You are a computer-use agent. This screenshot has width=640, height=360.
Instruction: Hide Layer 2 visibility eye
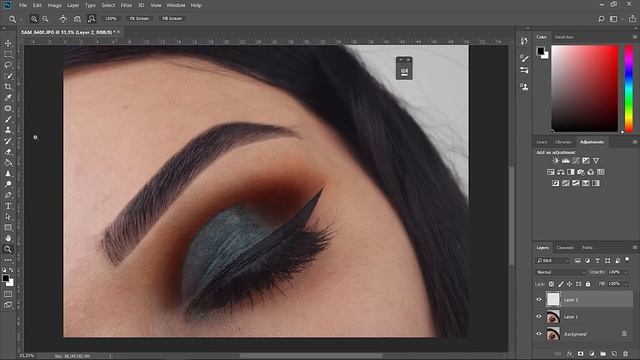[x=539, y=300]
